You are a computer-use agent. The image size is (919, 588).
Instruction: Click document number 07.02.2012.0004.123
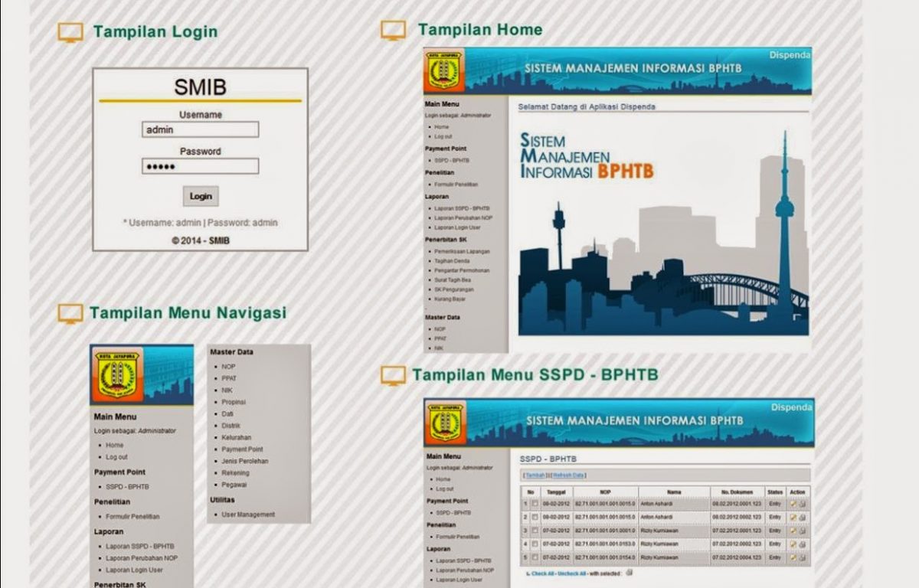pyautogui.click(x=737, y=557)
